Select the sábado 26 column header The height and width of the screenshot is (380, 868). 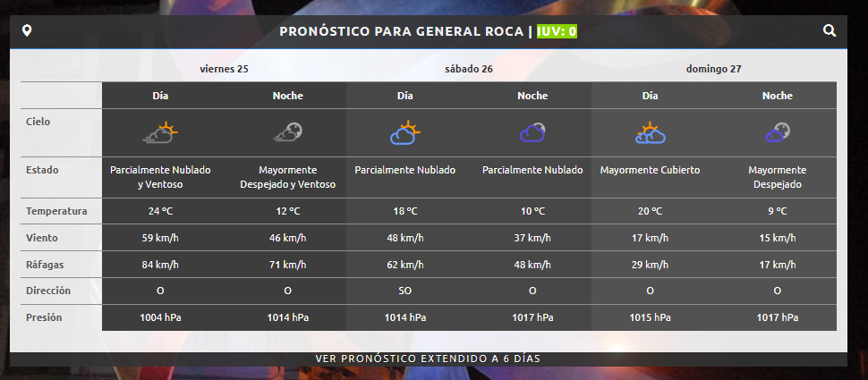coord(468,69)
